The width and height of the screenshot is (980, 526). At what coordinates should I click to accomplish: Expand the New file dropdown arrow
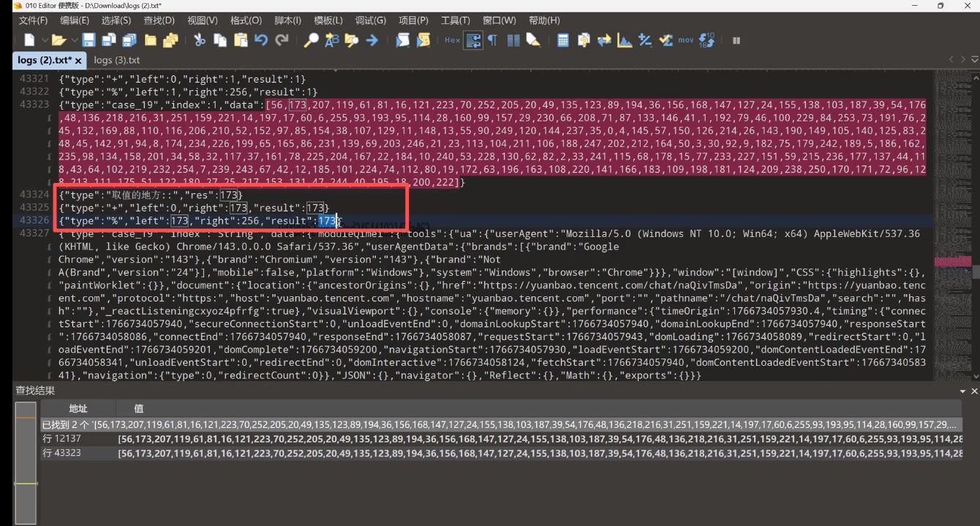pyautogui.click(x=45, y=40)
